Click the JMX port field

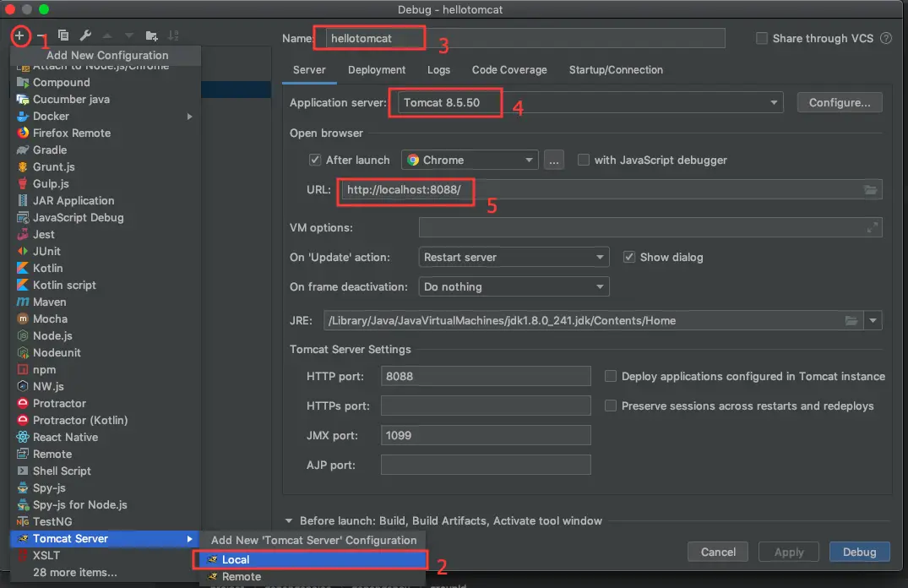coord(486,436)
